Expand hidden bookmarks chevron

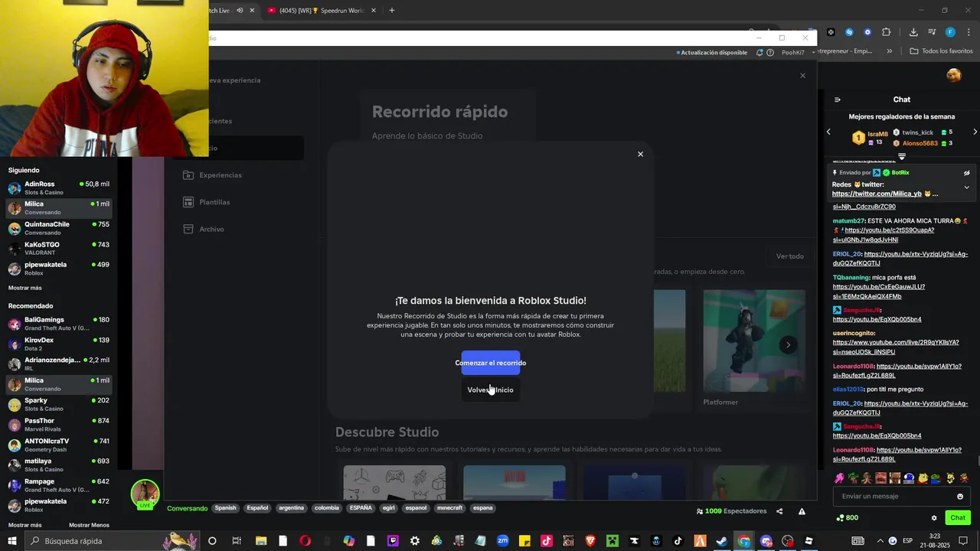click(889, 51)
